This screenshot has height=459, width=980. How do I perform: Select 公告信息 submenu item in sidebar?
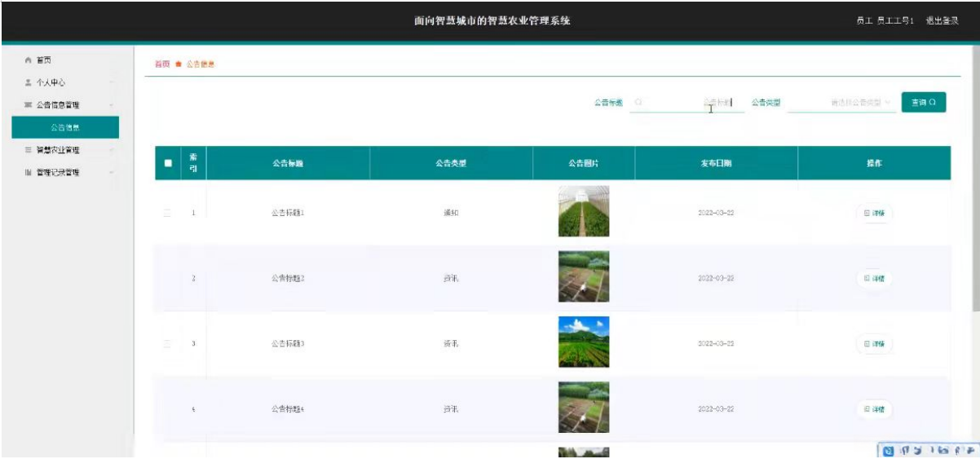(x=64, y=127)
